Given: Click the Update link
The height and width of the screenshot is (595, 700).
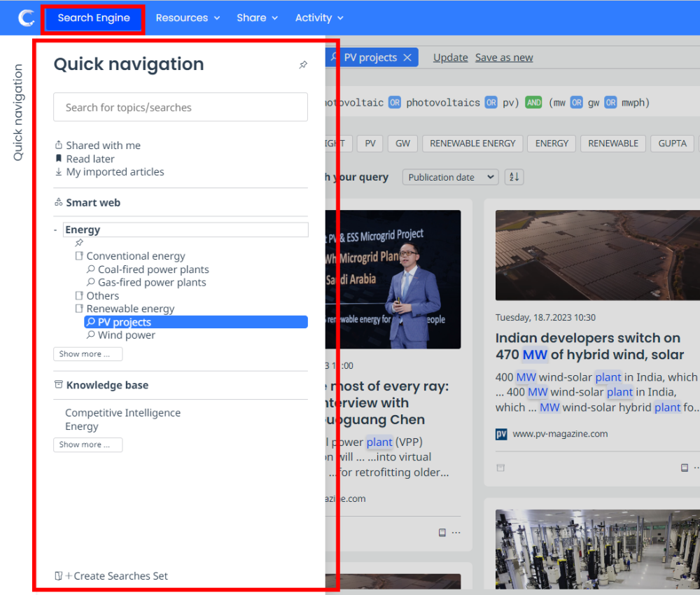Looking at the screenshot, I should [x=450, y=57].
